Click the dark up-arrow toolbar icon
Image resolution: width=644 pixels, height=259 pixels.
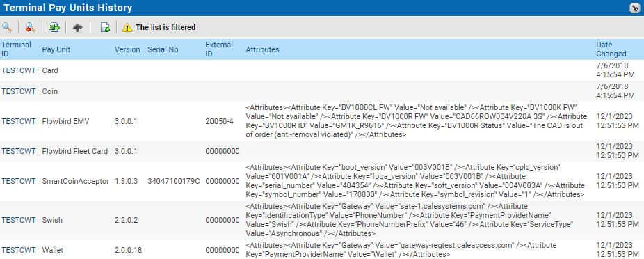click(78, 28)
